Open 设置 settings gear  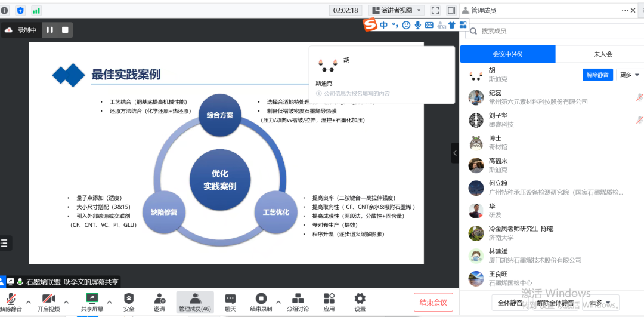tap(360, 303)
